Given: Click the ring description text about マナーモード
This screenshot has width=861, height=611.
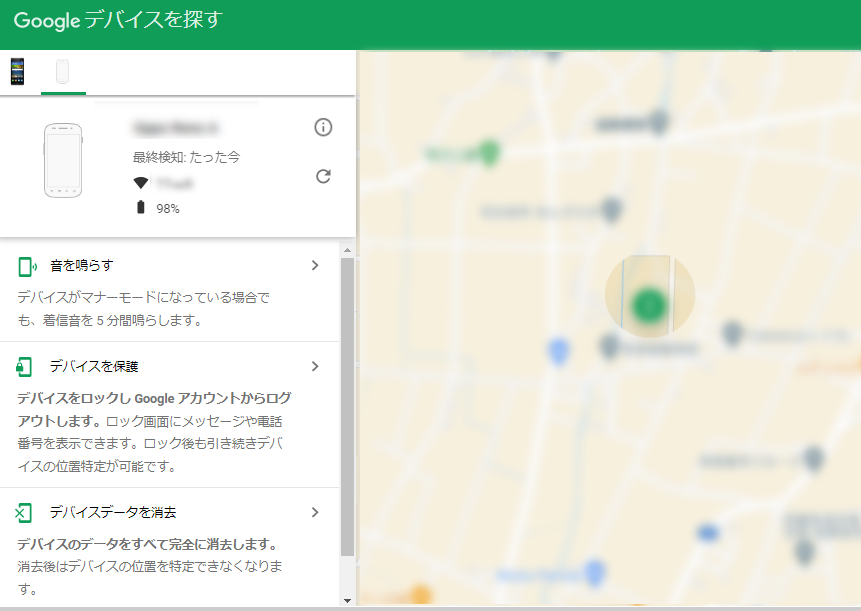Looking at the screenshot, I should click(143, 309).
